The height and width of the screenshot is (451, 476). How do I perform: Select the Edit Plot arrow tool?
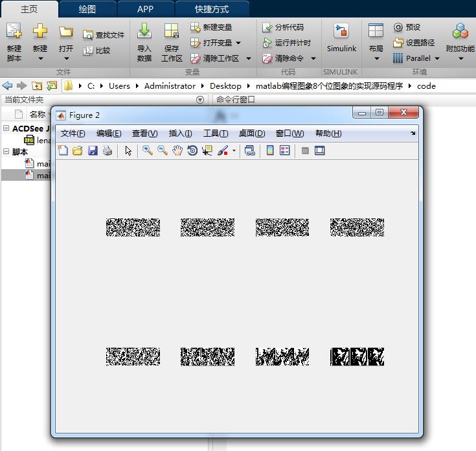tap(128, 150)
